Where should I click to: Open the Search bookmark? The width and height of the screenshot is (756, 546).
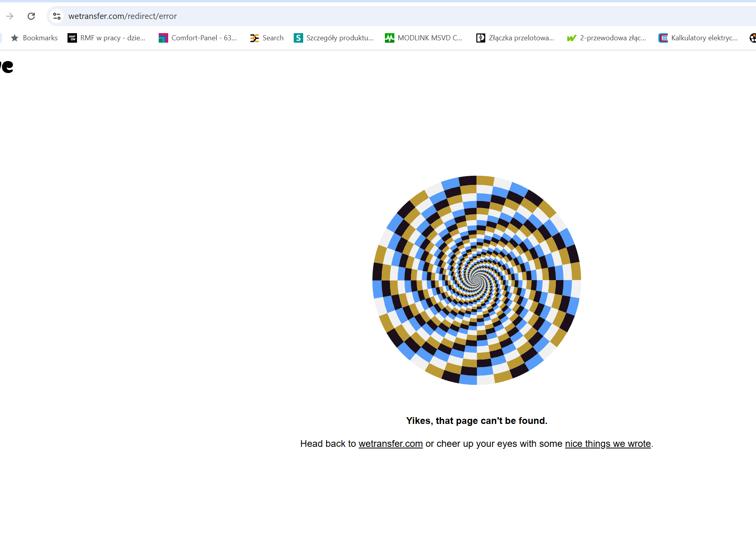pos(267,38)
